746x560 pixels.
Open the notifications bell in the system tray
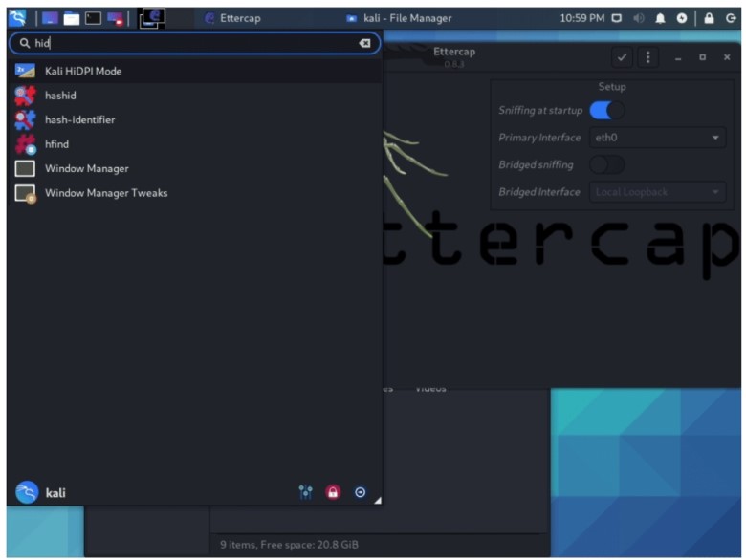coord(660,18)
